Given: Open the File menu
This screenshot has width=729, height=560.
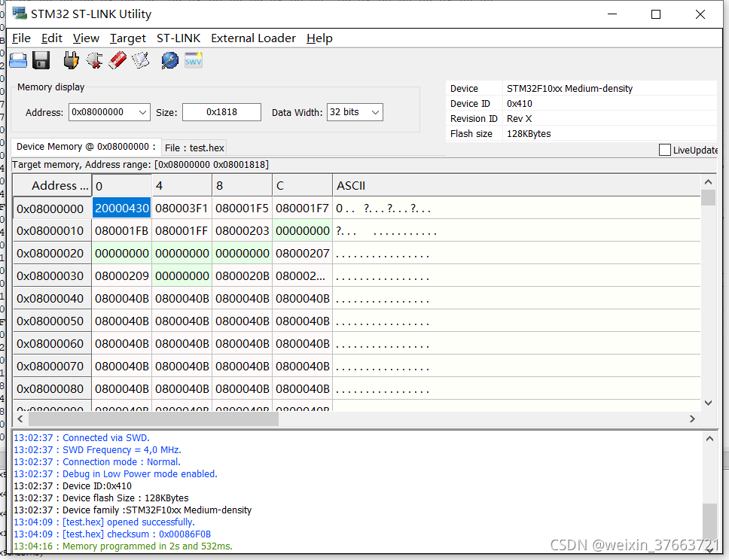Looking at the screenshot, I should [x=21, y=38].
